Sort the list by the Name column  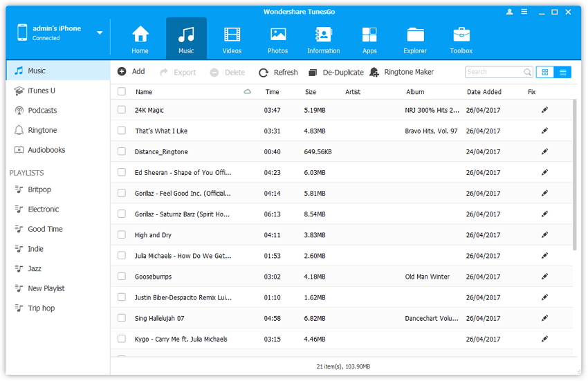(144, 91)
